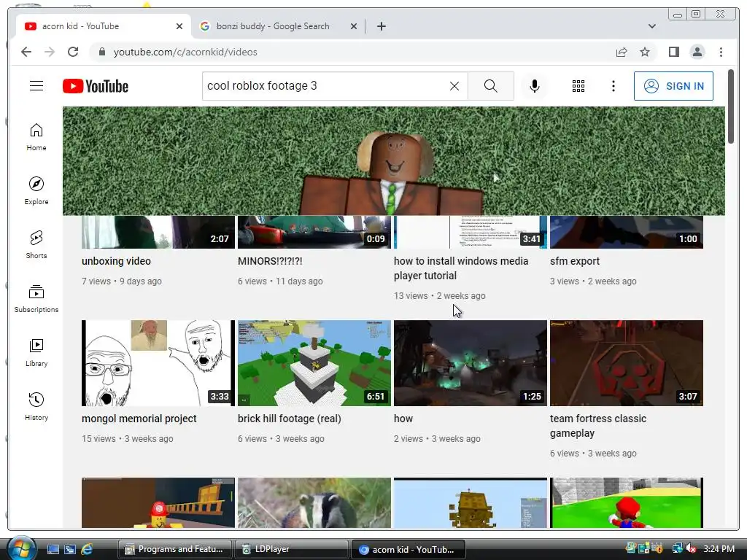This screenshot has height=560, width=747.
Task: Open the Windows Start orb
Action: click(x=21, y=548)
